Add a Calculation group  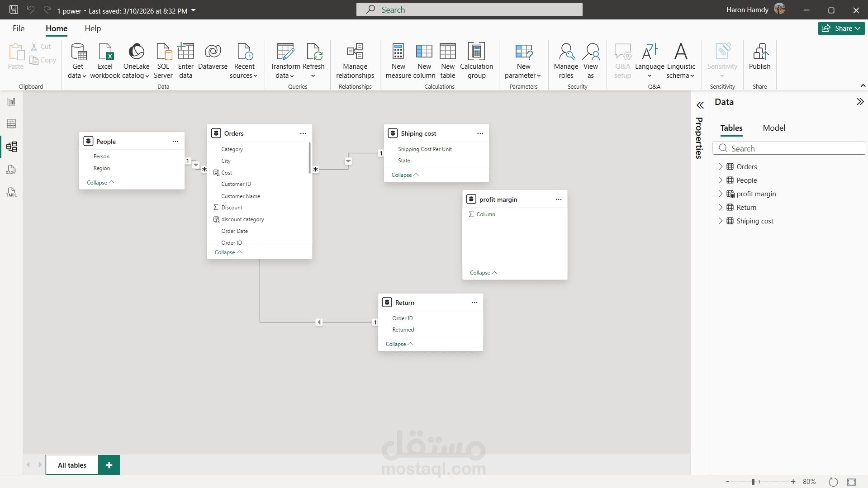[476, 61]
